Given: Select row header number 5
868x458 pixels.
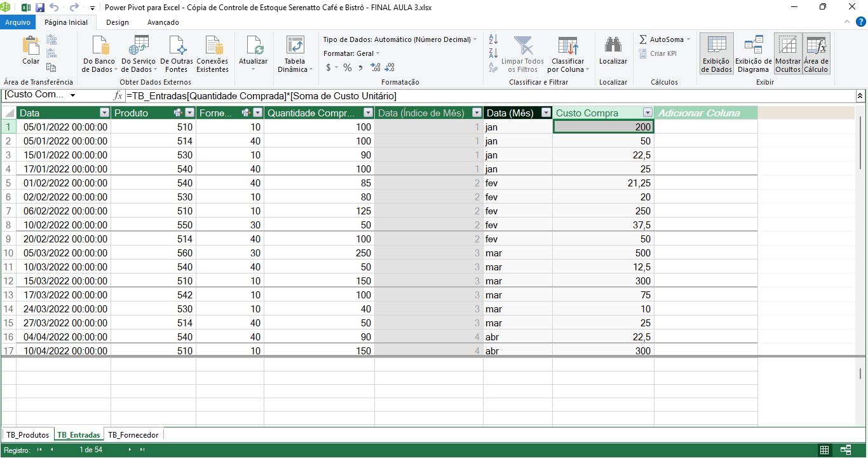Looking at the screenshot, I should tap(8, 183).
